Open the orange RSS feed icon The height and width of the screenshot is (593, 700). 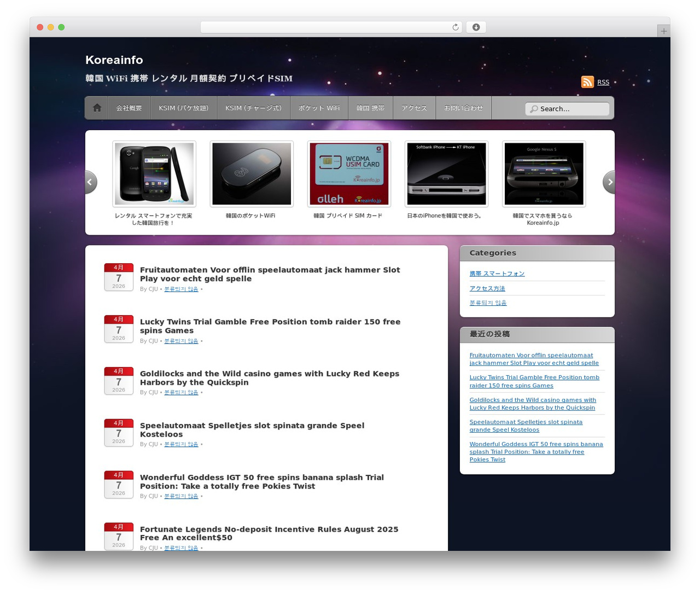point(587,82)
